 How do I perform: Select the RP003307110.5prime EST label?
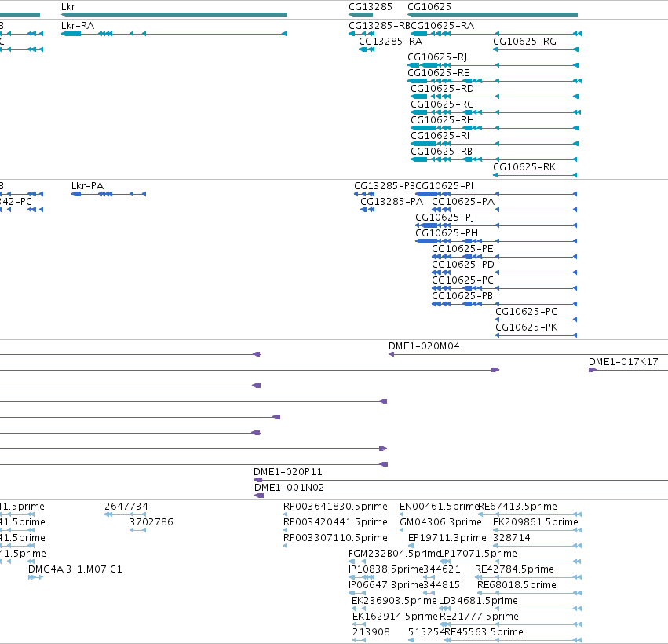point(335,538)
